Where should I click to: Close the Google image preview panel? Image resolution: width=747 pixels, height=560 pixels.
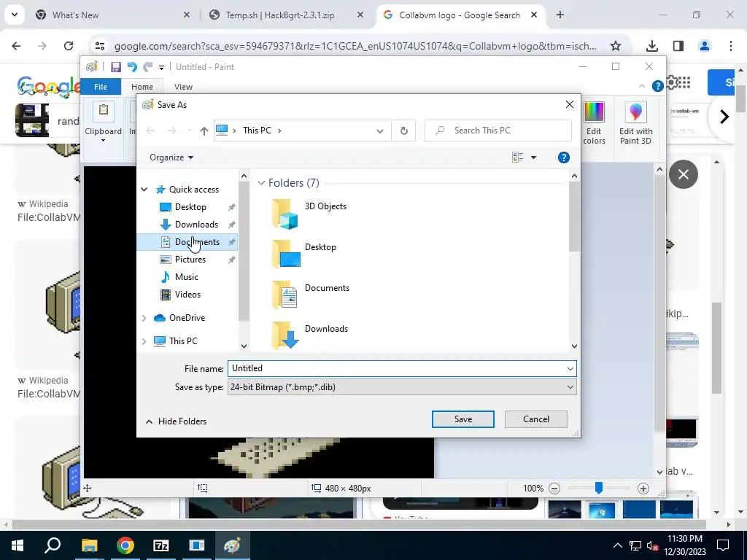tap(683, 174)
